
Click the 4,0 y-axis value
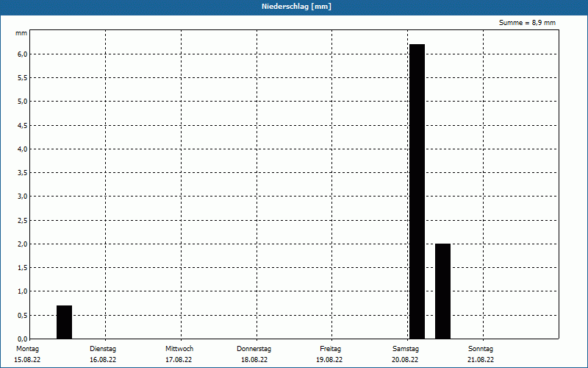click(x=22, y=149)
